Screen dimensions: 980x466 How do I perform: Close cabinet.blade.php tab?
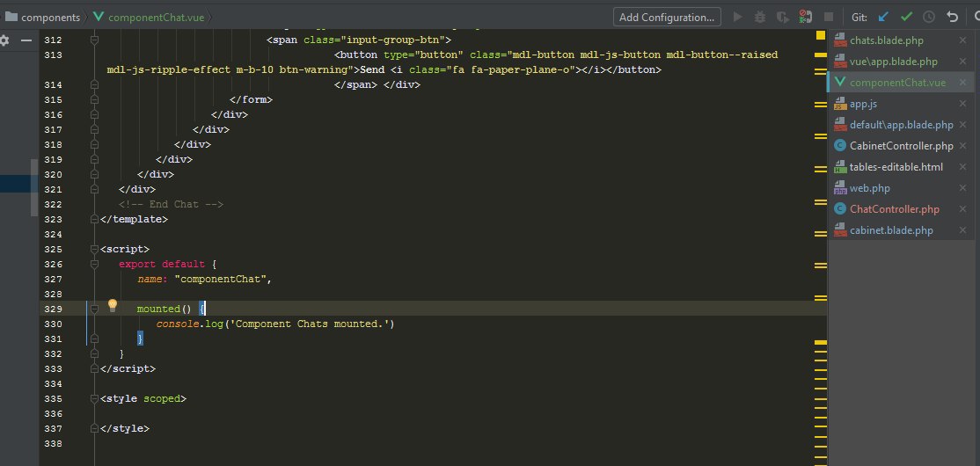pos(962,230)
